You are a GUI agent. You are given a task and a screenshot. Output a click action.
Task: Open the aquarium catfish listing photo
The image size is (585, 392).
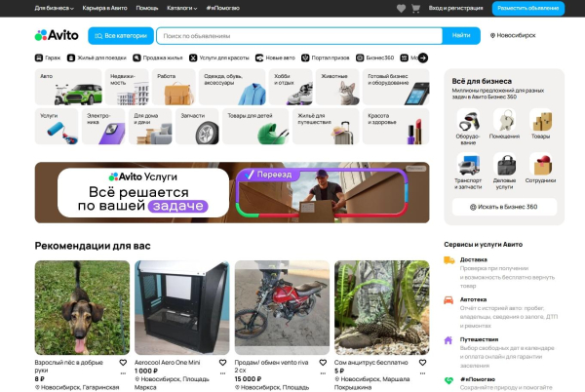coord(382,308)
